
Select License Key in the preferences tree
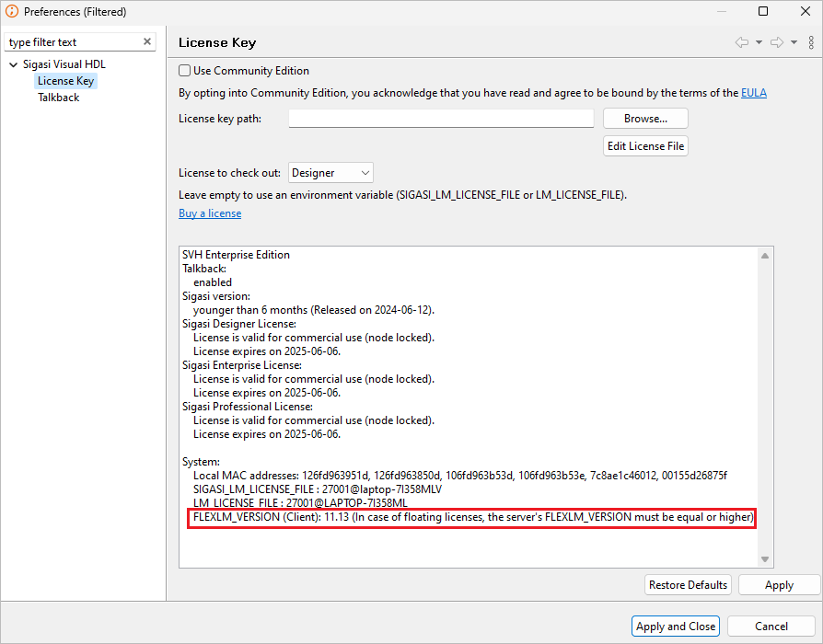click(65, 81)
